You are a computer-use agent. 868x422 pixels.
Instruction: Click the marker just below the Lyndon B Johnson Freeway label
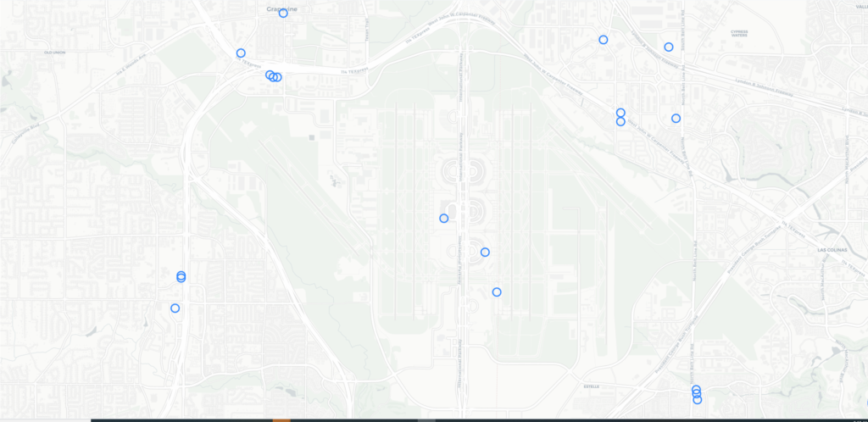click(669, 47)
